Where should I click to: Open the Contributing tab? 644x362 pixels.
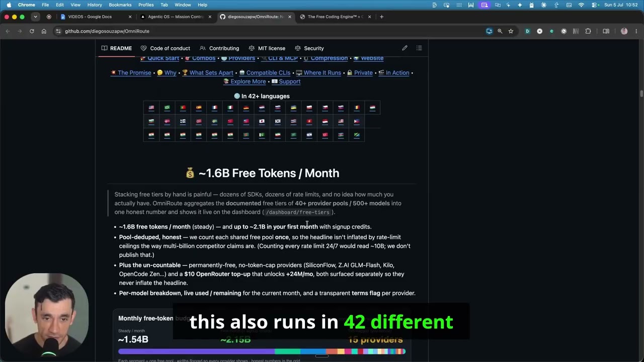click(219, 48)
